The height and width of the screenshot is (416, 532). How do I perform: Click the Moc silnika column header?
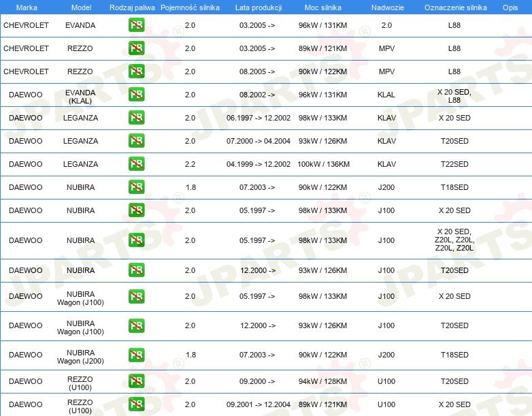323,7
